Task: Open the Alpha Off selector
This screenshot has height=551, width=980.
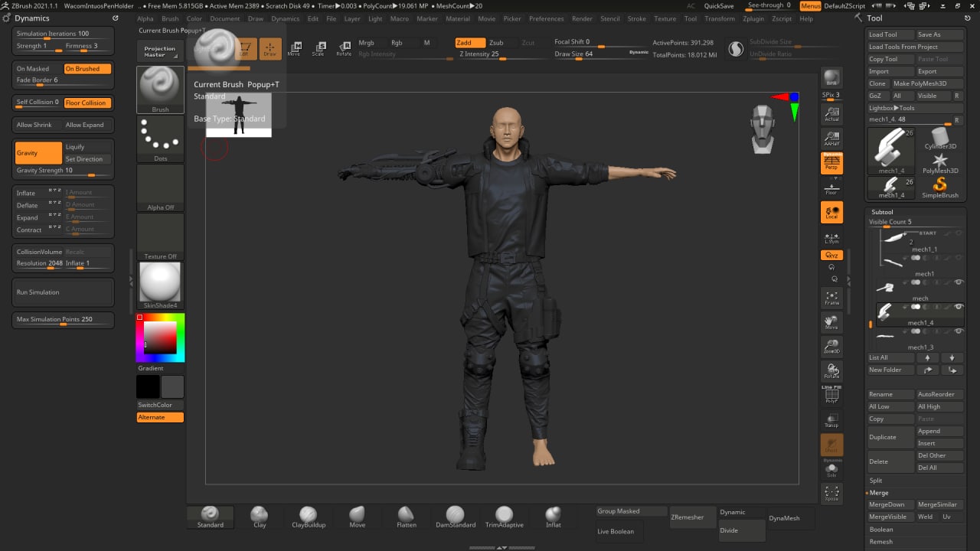Action: tap(160, 188)
